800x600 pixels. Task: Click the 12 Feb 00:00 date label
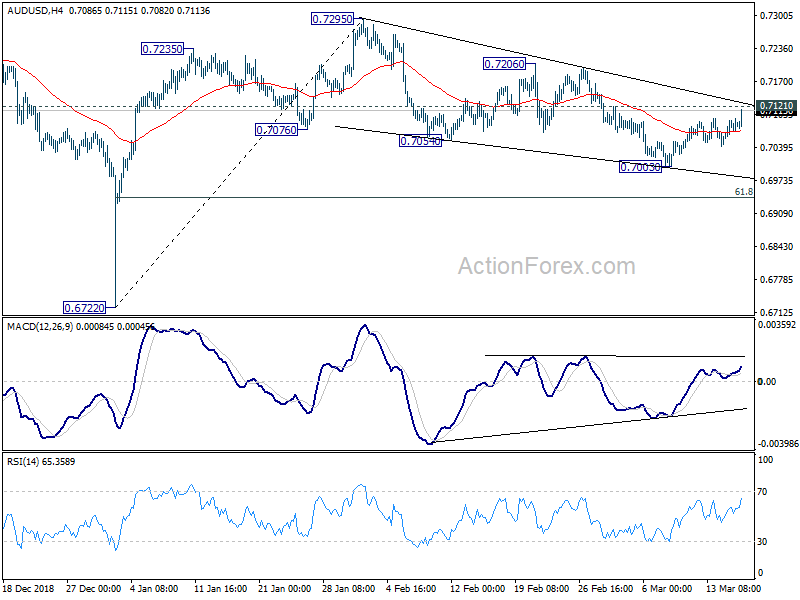(478, 588)
